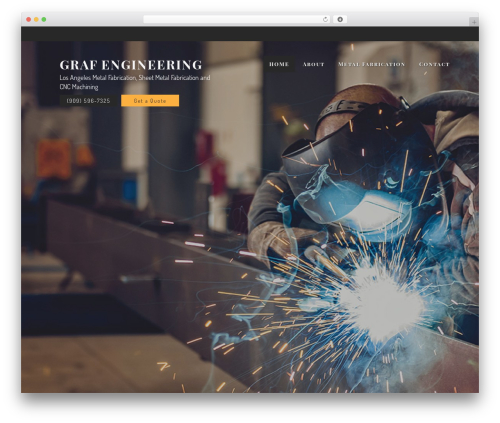Screen dimensions: 500x423
Task: Click the red close window button
Action: coord(29,19)
